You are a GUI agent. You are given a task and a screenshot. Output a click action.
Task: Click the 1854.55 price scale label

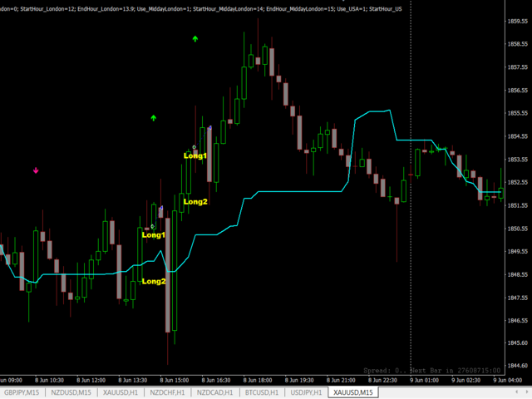pyautogui.click(x=517, y=136)
